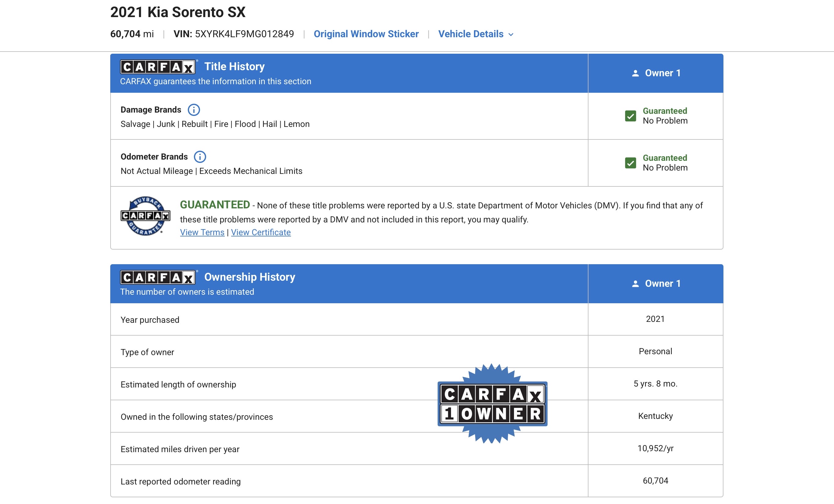Click the 2021 Kia Sorento SX title
Viewport: 834px width, 504px height.
(x=178, y=12)
